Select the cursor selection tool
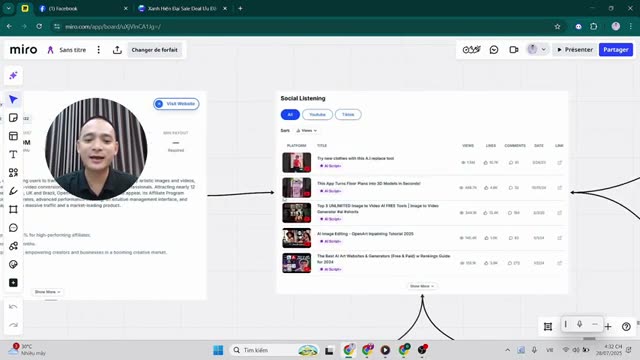This screenshot has width=640, height=360. [13, 99]
